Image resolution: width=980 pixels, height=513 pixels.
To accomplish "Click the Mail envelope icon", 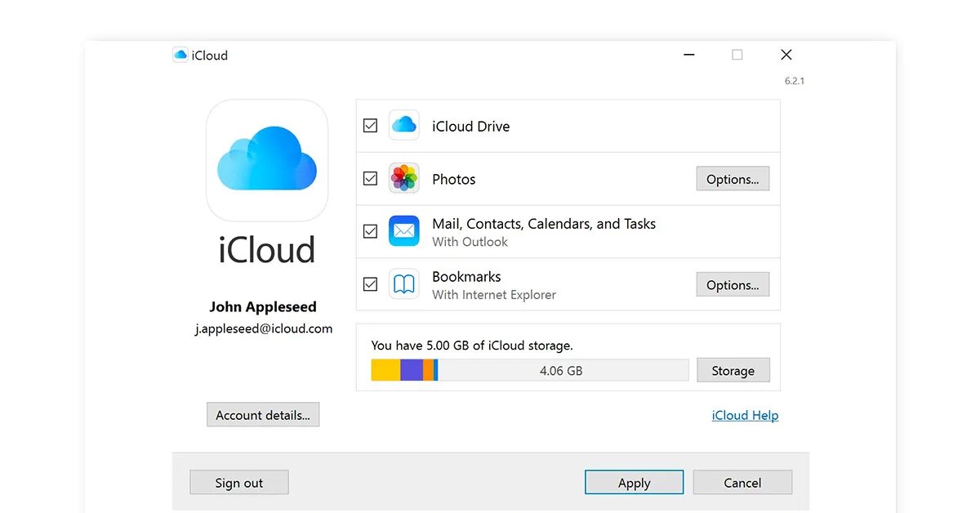I will [404, 231].
